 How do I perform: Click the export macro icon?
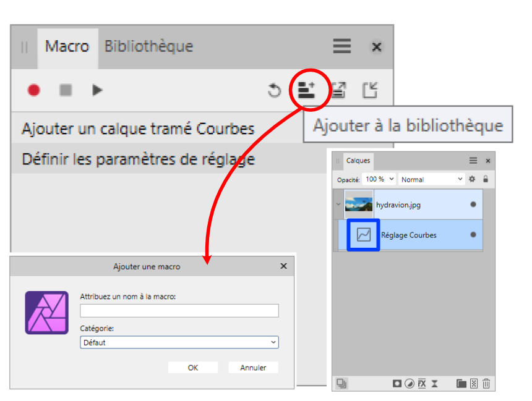click(338, 90)
